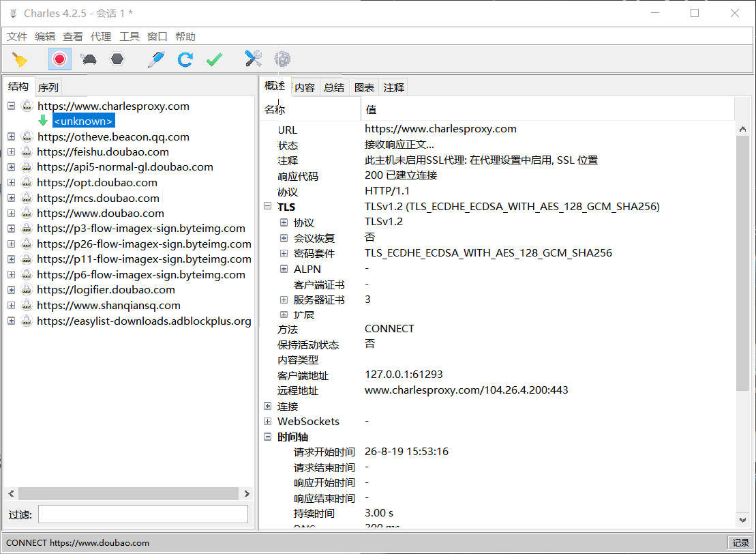This screenshot has height=554, width=756.
Task: Switch to the 结构 tab
Action: [x=19, y=87]
